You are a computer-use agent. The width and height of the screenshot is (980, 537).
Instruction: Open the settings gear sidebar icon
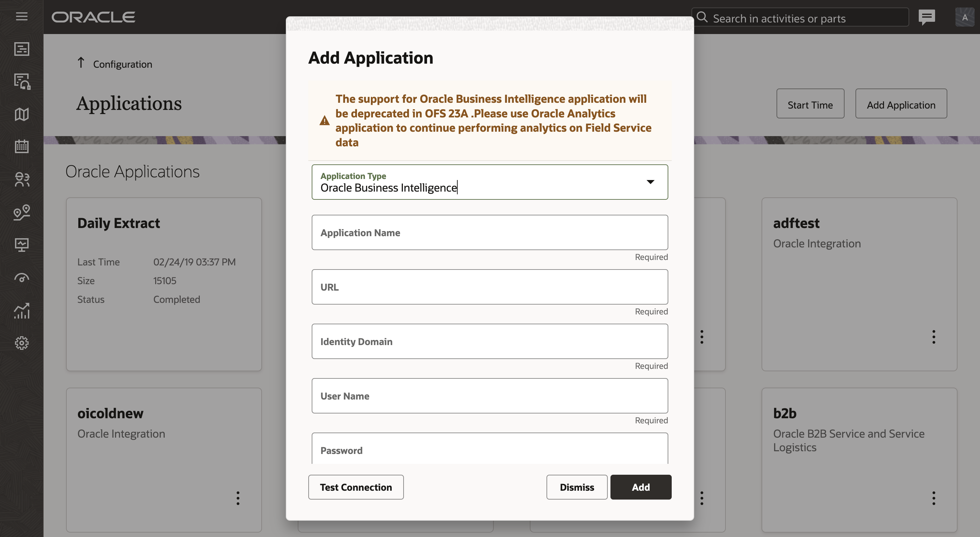(x=22, y=343)
